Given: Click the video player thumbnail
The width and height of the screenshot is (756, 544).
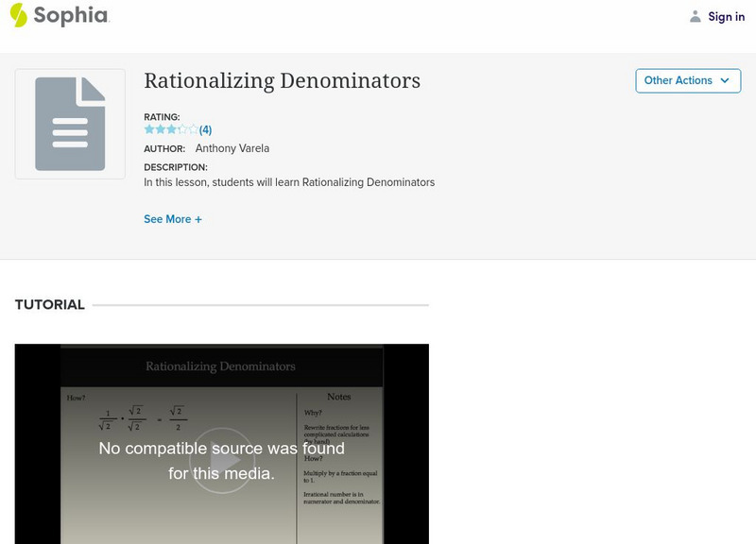Looking at the screenshot, I should click(221, 444).
